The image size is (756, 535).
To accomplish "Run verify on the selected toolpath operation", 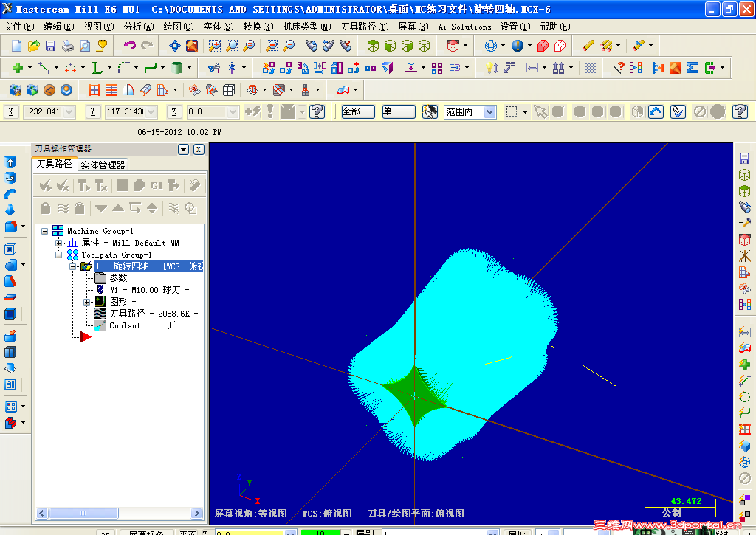I will pyautogui.click(x=140, y=186).
